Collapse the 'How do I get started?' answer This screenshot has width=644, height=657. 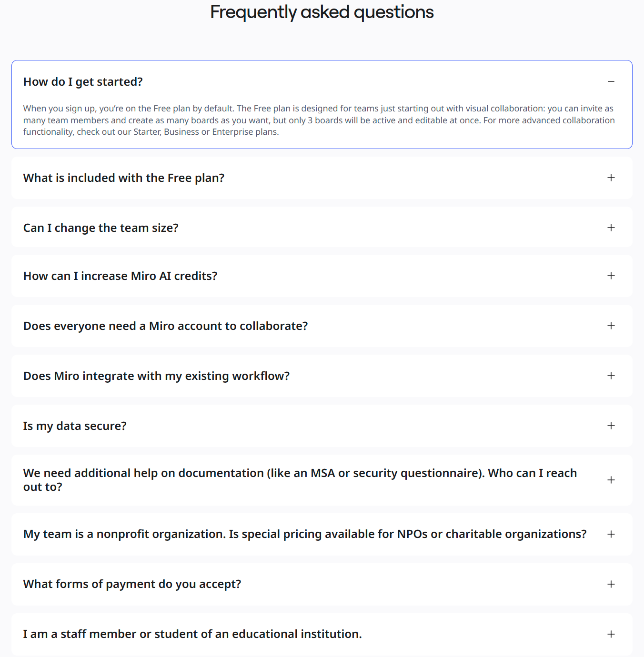611,82
